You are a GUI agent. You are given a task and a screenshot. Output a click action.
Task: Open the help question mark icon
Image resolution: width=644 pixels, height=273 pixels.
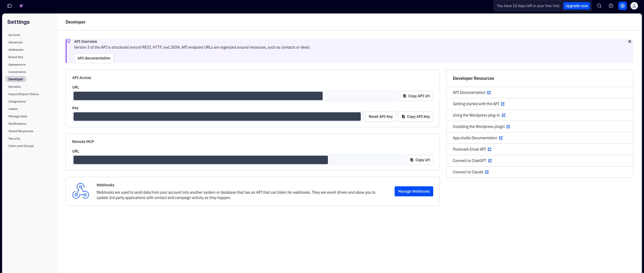611,6
